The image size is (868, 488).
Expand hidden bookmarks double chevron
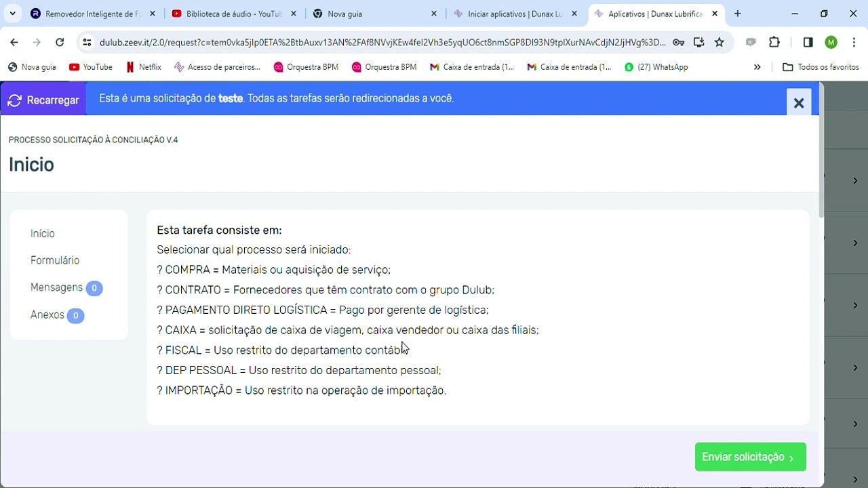[757, 67]
